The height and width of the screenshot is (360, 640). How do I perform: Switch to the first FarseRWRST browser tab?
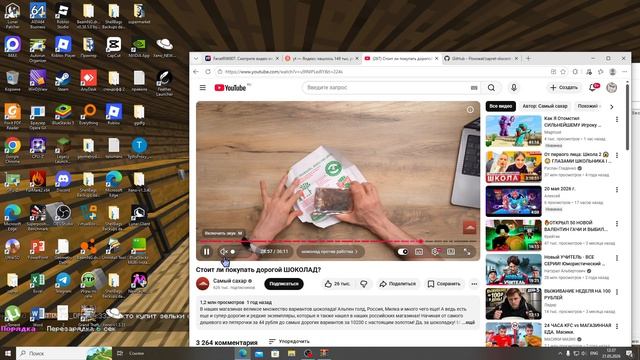point(242,58)
